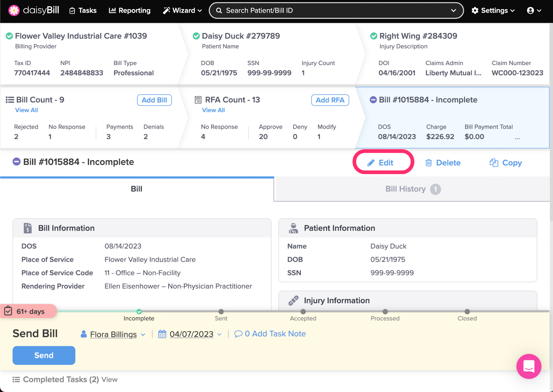Click the search magnifier icon
This screenshot has height=392, width=553.
point(219,10)
